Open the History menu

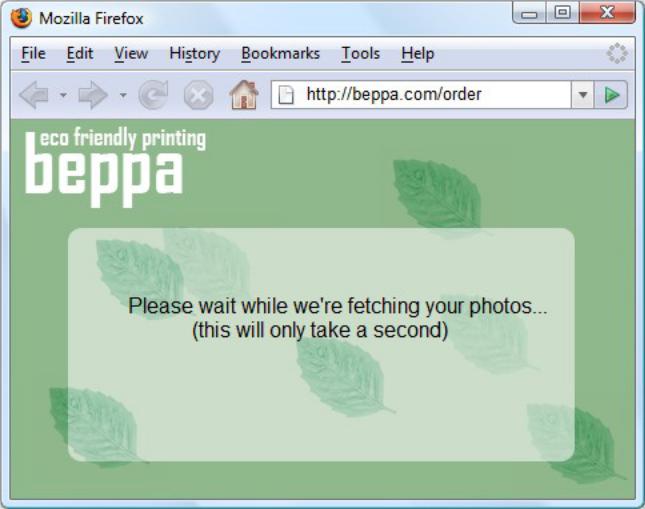coord(195,53)
